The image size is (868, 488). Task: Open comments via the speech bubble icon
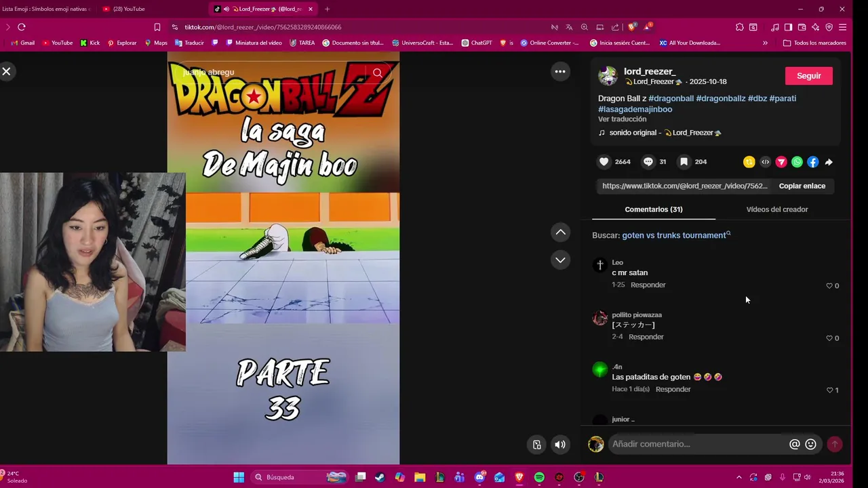648,161
